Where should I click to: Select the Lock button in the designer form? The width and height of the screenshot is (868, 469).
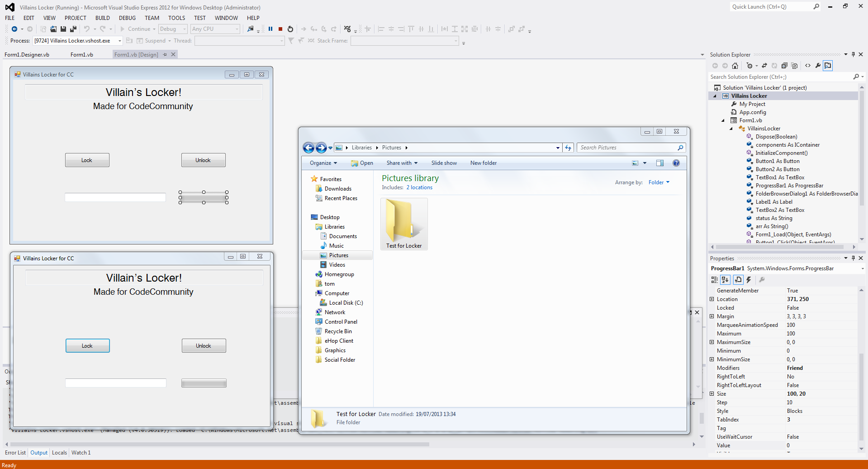click(x=87, y=160)
